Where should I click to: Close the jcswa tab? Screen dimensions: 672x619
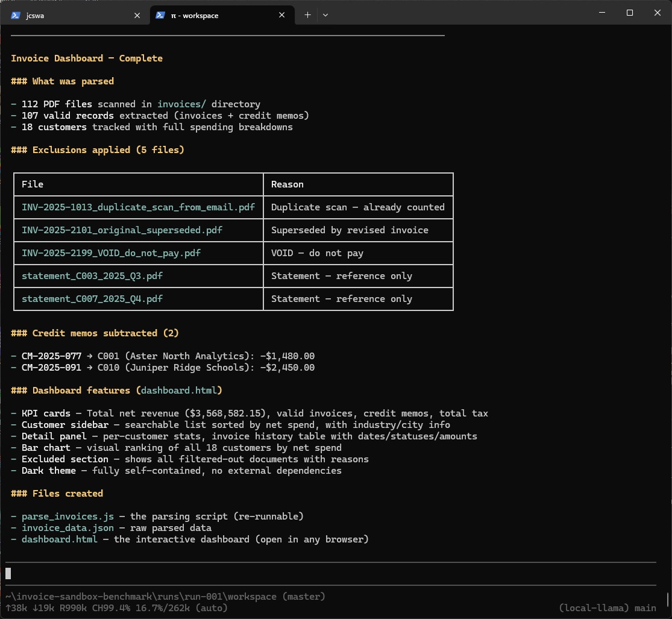click(137, 16)
